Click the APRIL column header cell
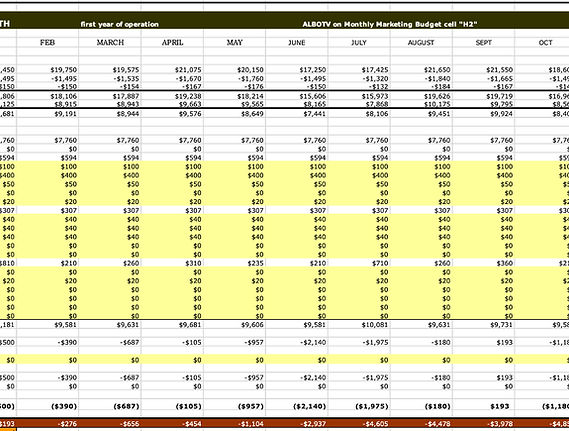 [x=172, y=42]
